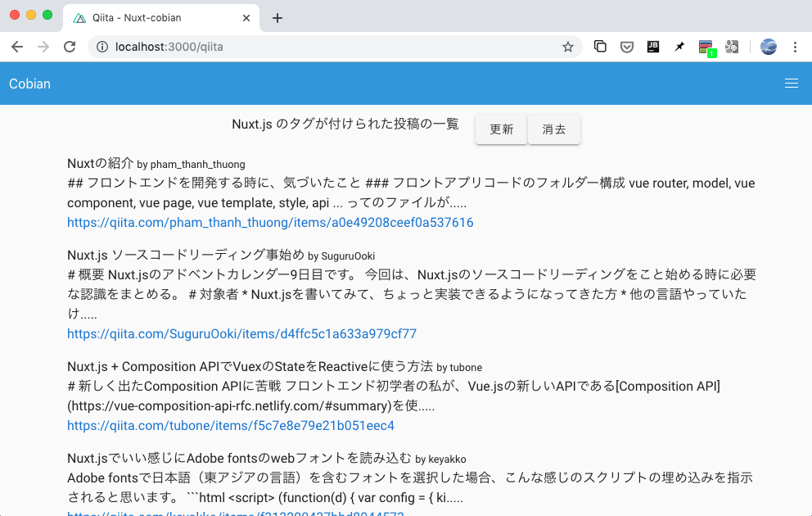Click the author name by tubone
The width and height of the screenshot is (812, 516).
coord(459,367)
